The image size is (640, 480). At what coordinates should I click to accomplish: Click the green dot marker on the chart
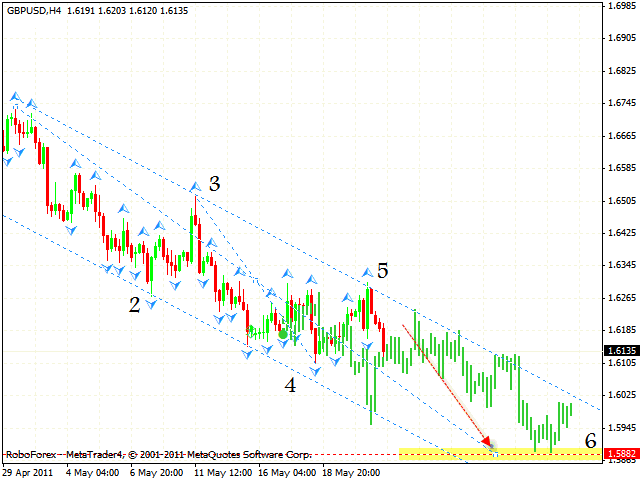pyautogui.click(x=283, y=335)
